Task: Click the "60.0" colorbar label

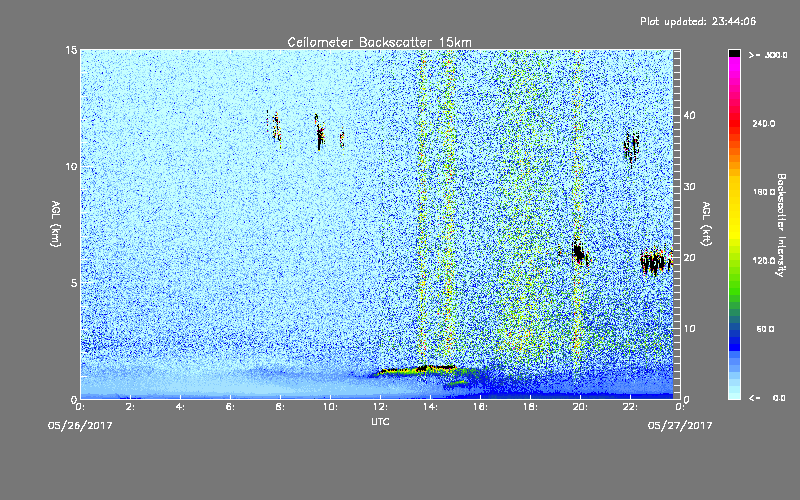Action: (765, 329)
